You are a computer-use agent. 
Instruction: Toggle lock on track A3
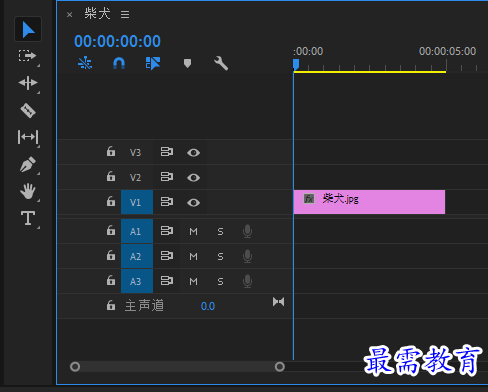(111, 280)
